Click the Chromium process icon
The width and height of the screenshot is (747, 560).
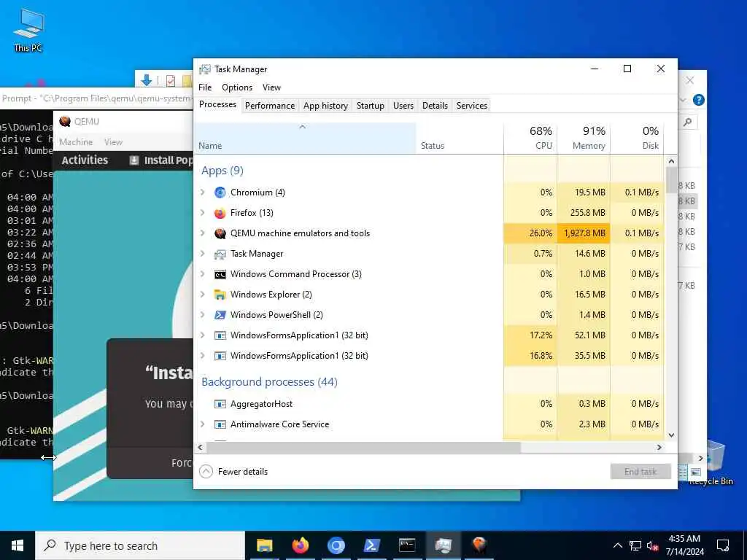pyautogui.click(x=220, y=192)
